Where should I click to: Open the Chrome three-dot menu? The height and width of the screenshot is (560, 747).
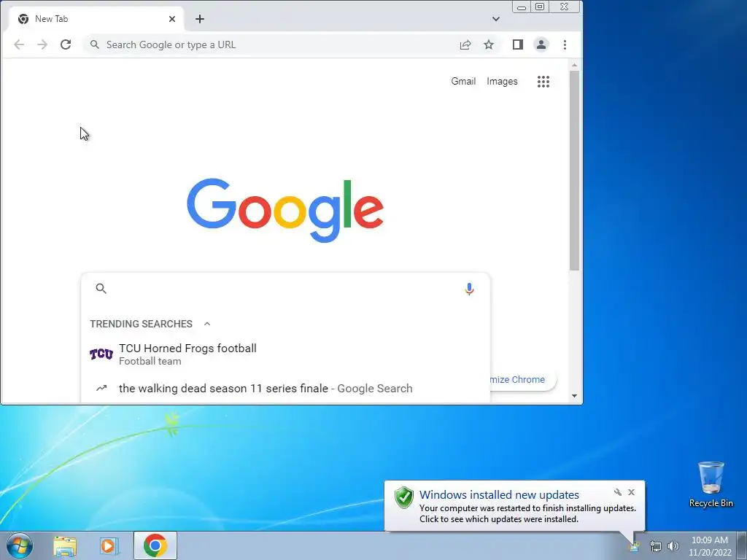coord(565,44)
